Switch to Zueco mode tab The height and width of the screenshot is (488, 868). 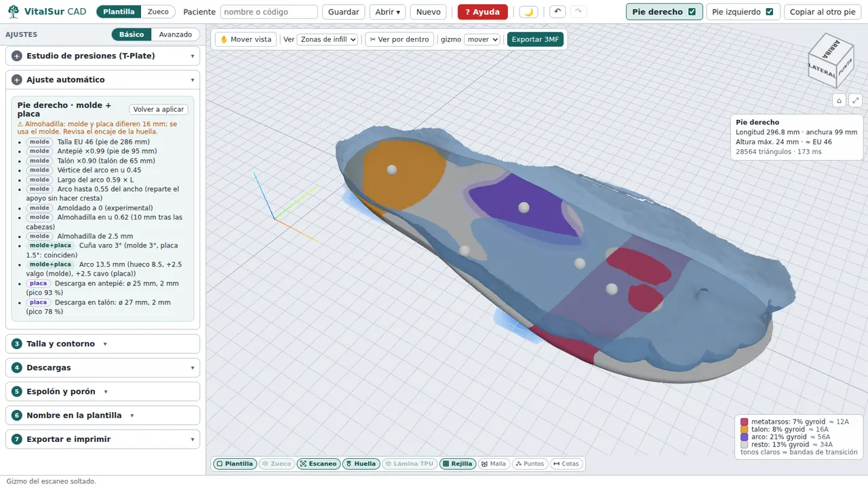point(158,12)
